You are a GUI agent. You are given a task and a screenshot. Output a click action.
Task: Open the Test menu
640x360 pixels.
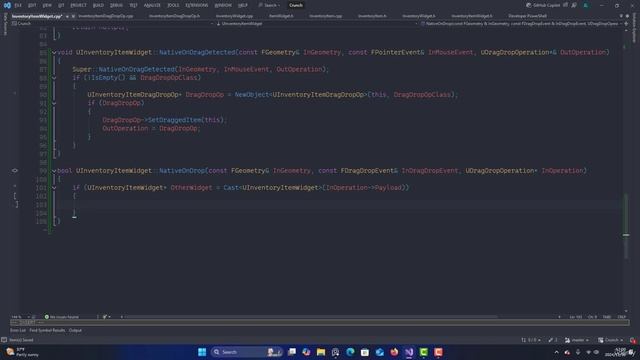[133, 5]
